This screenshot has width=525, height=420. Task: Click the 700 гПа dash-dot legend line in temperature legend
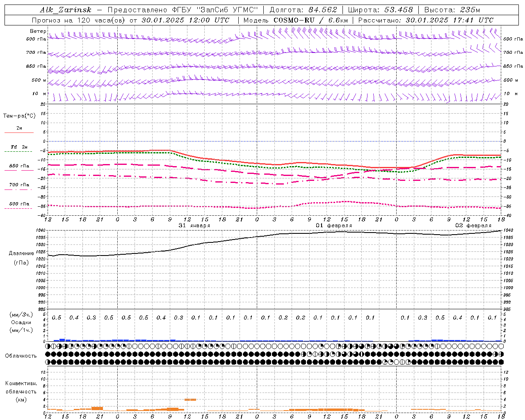(x=18, y=190)
